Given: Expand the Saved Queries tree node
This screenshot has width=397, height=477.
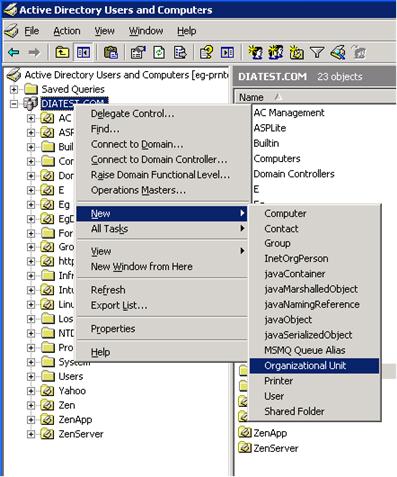Looking at the screenshot, I should 14,89.
